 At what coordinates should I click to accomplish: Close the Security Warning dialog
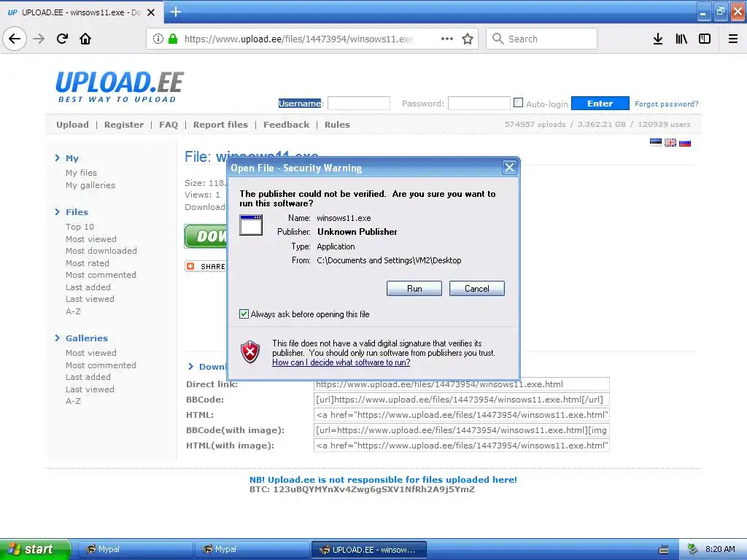click(x=509, y=168)
